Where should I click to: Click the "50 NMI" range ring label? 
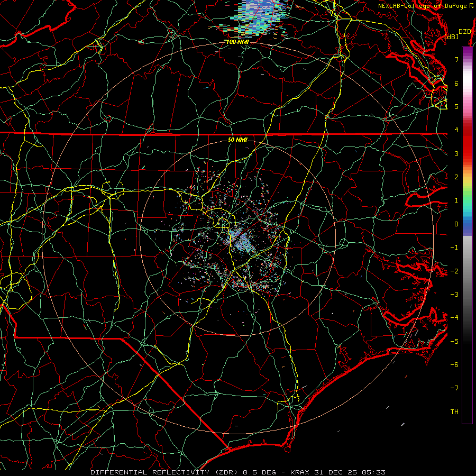[x=237, y=140]
